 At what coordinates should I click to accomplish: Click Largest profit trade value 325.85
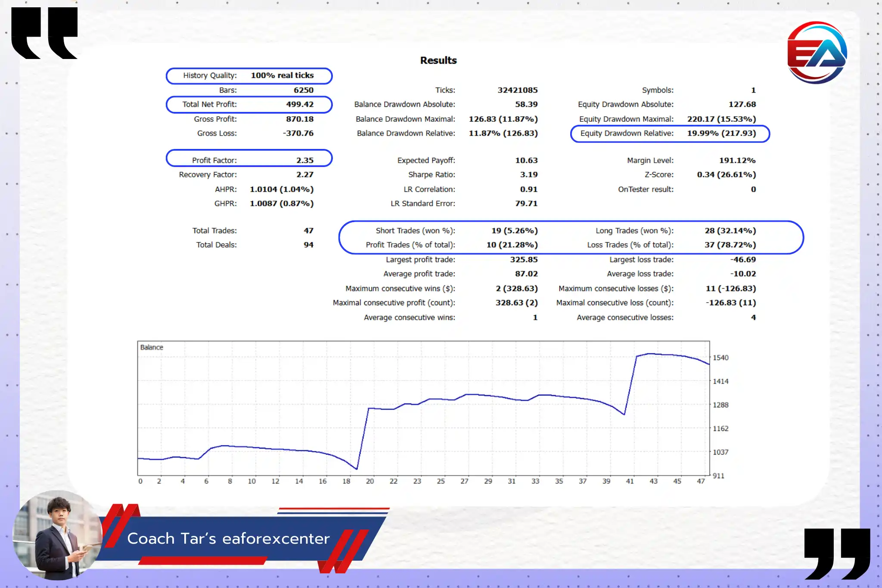pyautogui.click(x=524, y=259)
